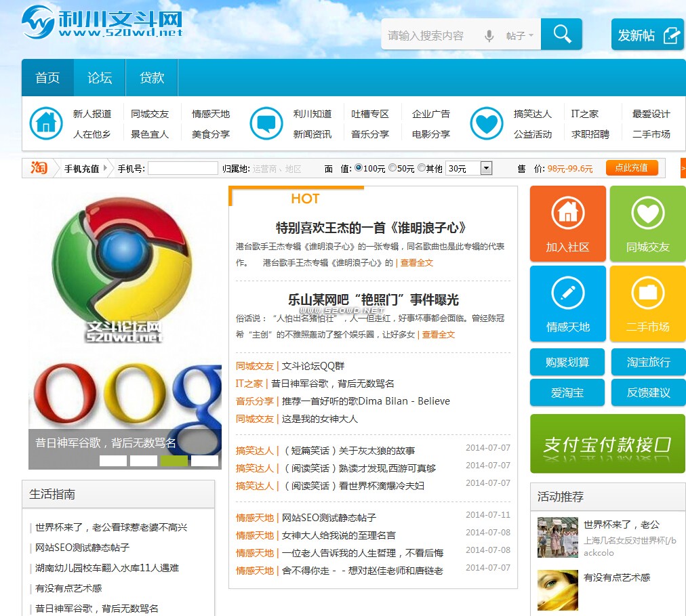
Task: Open headline 乐山某网吧"艳照门"事件曝光
Action: click(x=374, y=300)
